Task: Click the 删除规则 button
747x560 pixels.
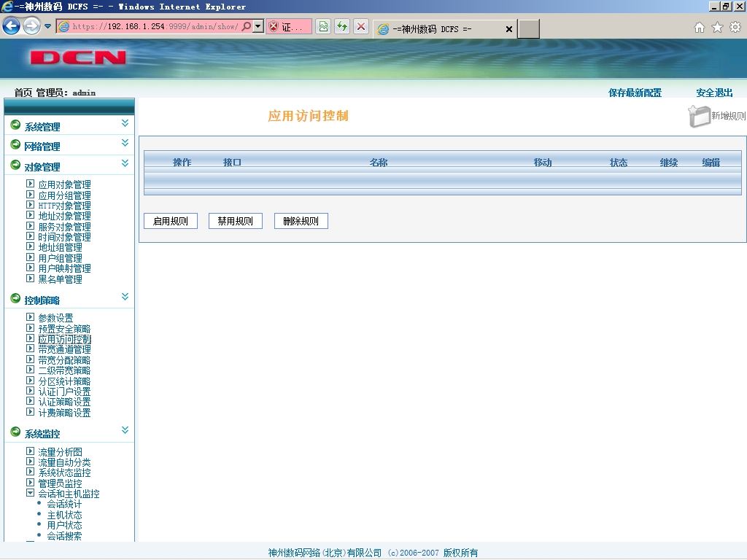Action: pos(301,221)
